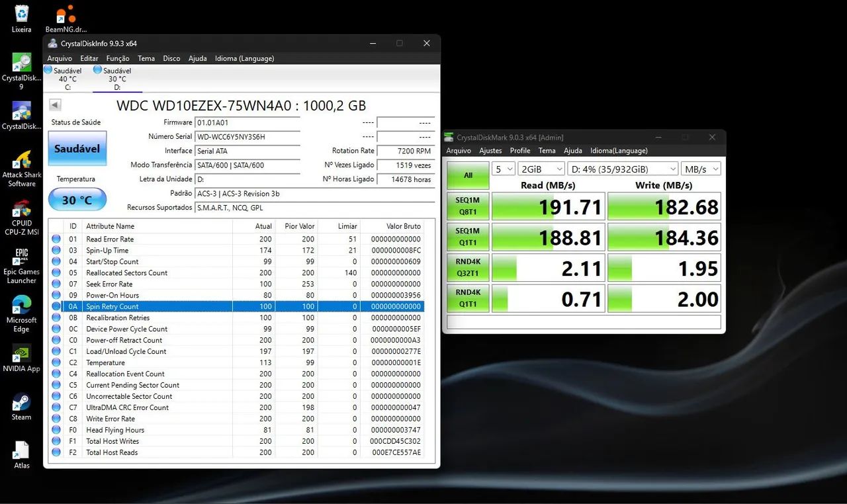Select the Head Flying Hours row
The height and width of the screenshot is (504, 847).
[x=236, y=430]
